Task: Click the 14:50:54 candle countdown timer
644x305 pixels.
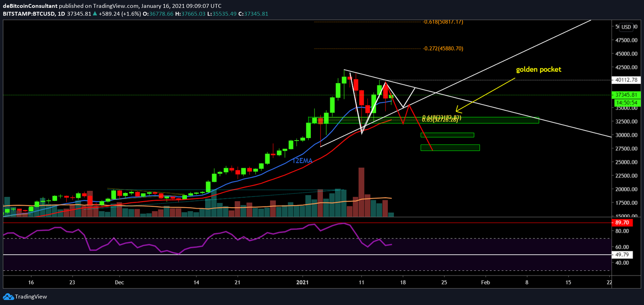Action: [626, 103]
